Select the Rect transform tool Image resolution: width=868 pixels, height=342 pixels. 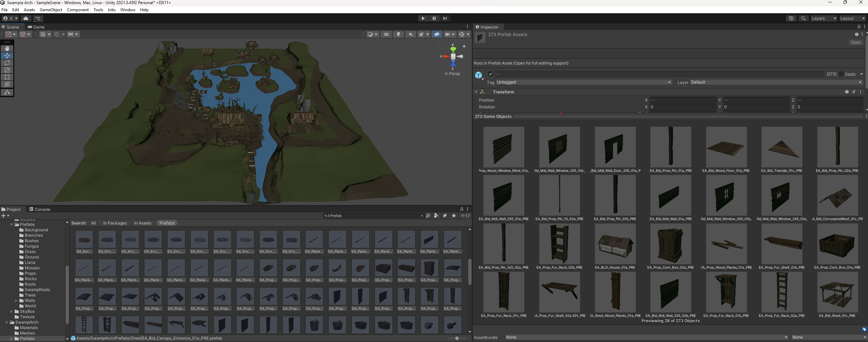pyautogui.click(x=7, y=77)
